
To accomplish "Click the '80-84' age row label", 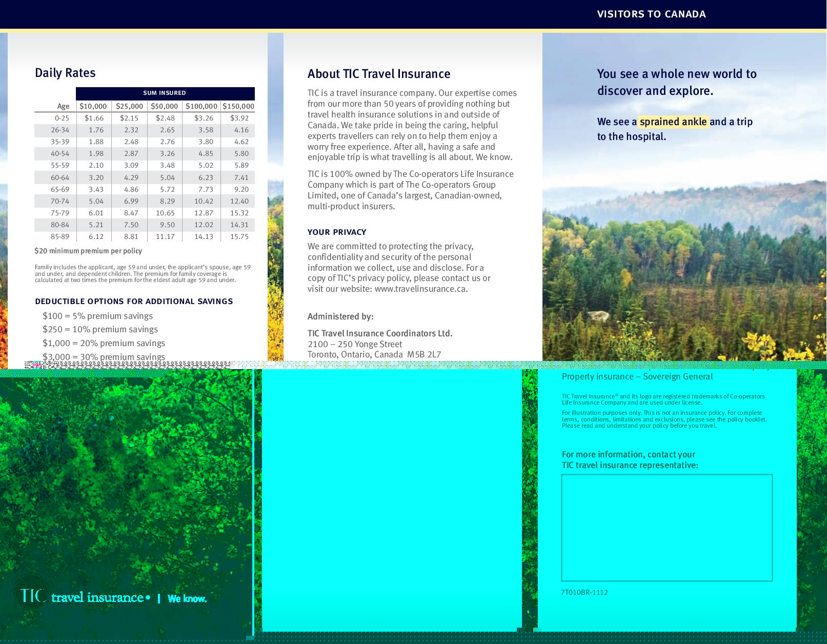I will [60, 225].
